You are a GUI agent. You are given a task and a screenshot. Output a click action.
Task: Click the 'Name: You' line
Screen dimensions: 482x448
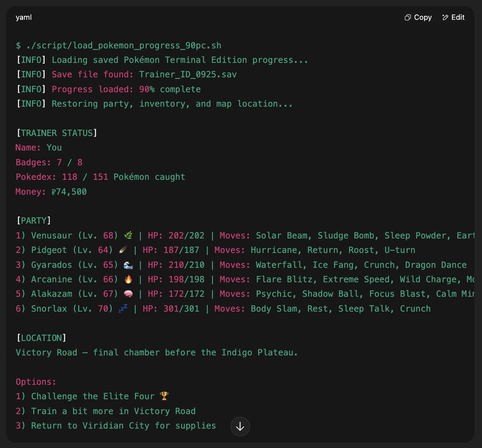tap(39, 147)
